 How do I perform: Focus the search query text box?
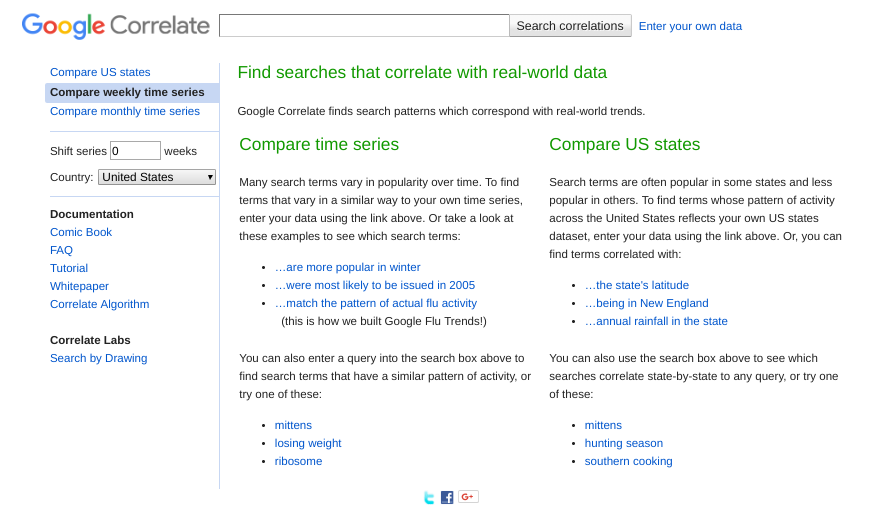tap(364, 25)
